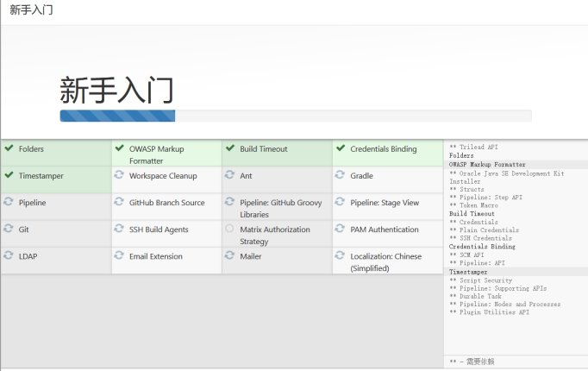Click the 新手入门 title in header bar
The width and height of the screenshot is (588, 371).
(x=31, y=9)
